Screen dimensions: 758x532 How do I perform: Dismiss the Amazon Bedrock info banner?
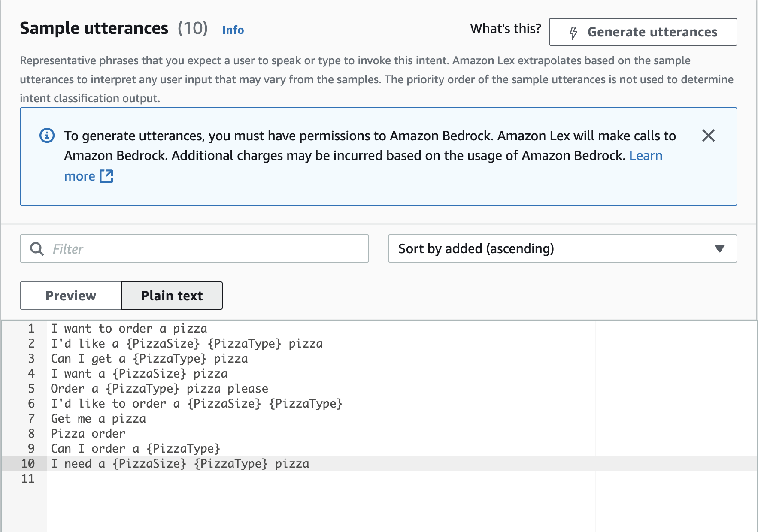click(708, 136)
